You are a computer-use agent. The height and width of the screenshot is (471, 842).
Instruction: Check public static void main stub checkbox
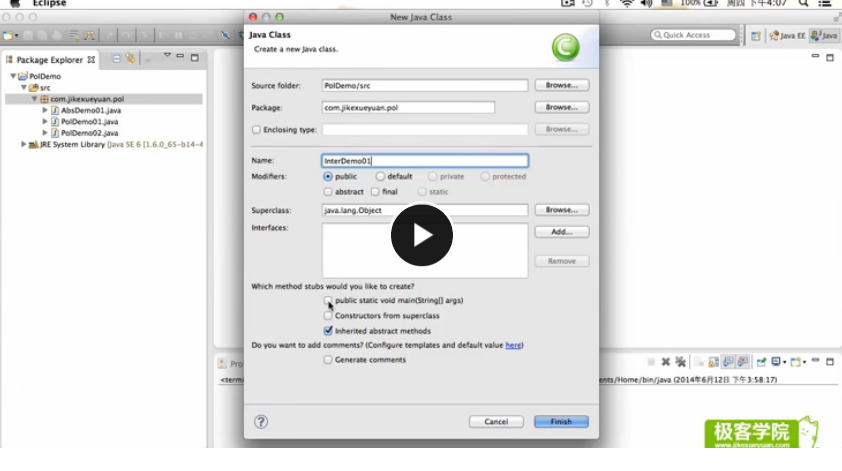328,300
